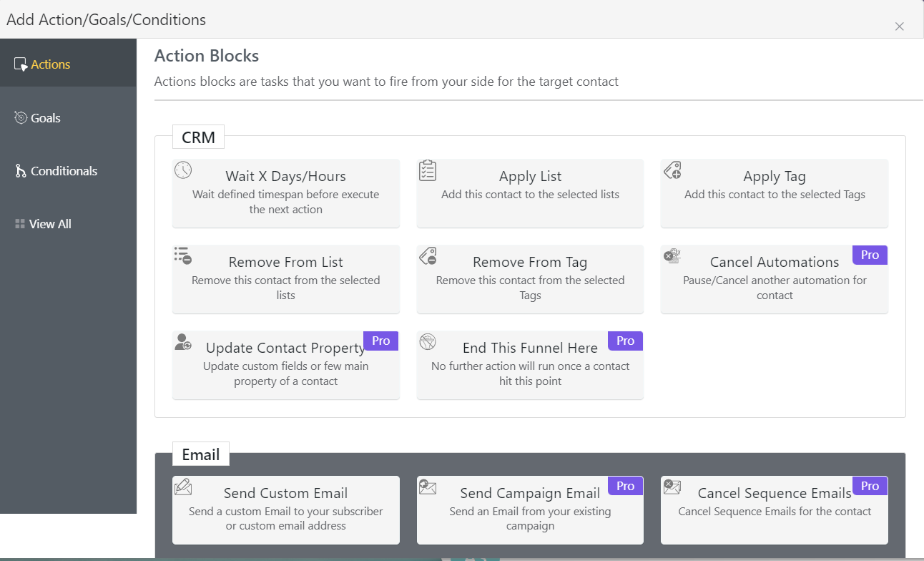The height and width of the screenshot is (561, 924).
Task: Select End This Funnel Here block title
Action: click(530, 348)
